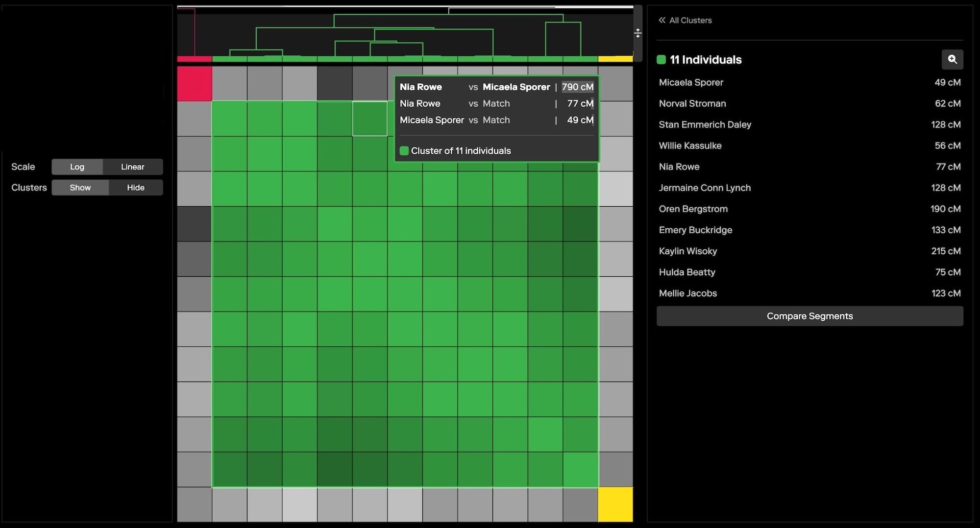The width and height of the screenshot is (980, 528).
Task: Go back to All Clusters
Action: pos(690,20)
